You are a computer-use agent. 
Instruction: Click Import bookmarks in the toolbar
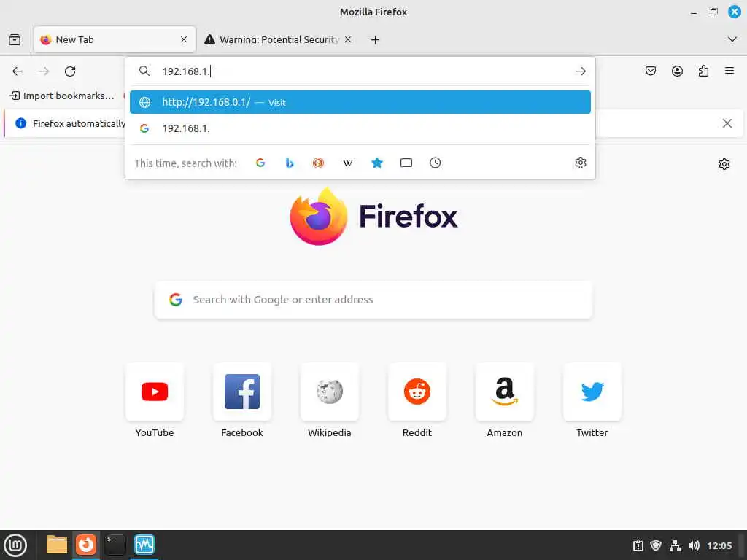[x=62, y=96]
